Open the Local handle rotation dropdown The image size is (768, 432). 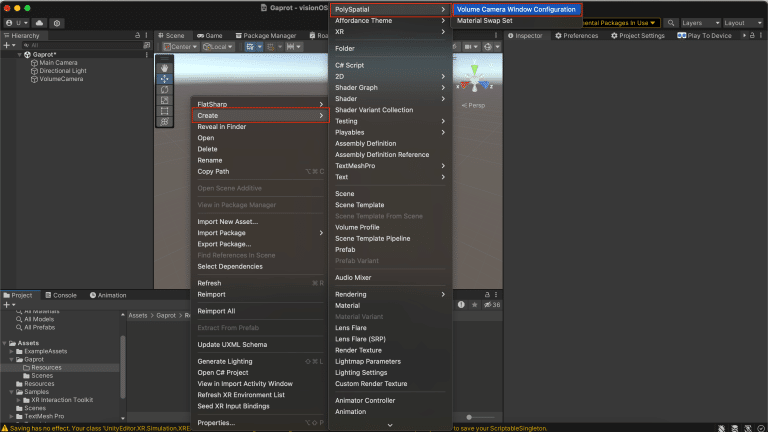218,47
